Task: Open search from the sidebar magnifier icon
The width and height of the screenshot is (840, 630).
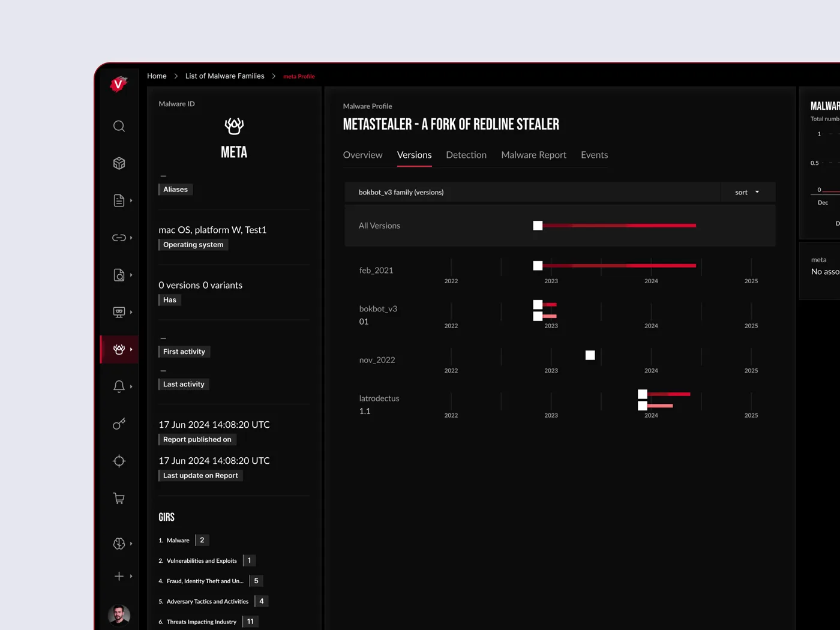Action: (119, 126)
